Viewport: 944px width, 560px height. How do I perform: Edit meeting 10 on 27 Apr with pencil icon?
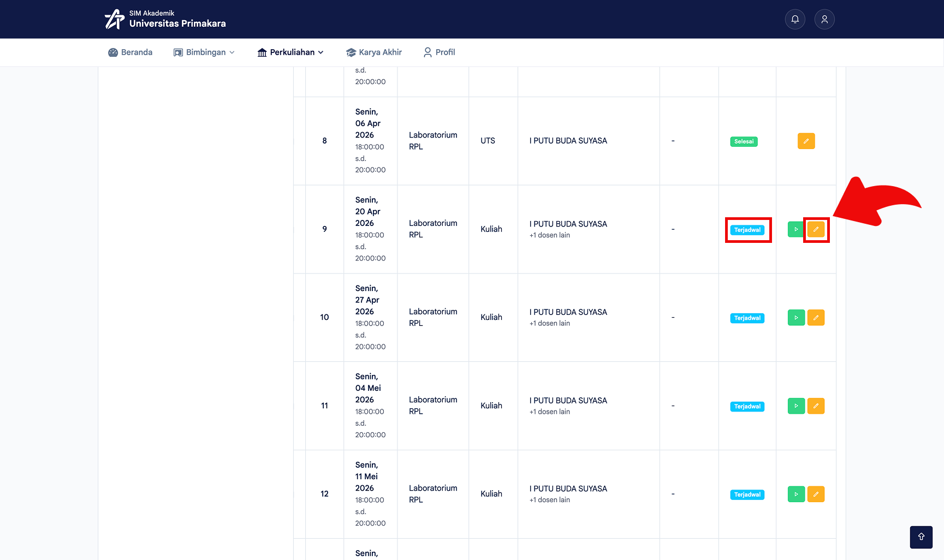tap(816, 318)
